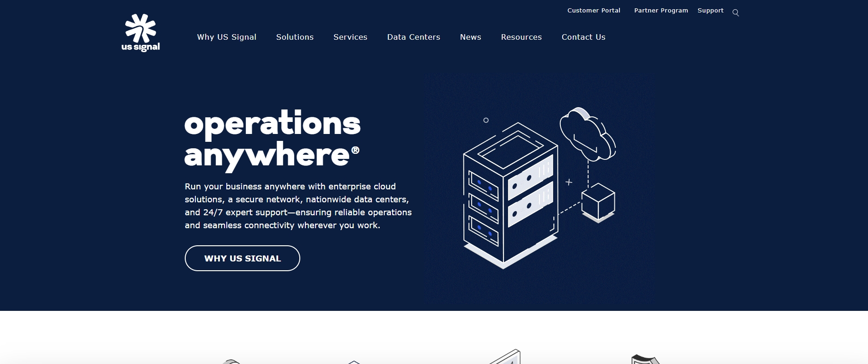The height and width of the screenshot is (364, 868).
Task: Expand the Solutions navigation menu
Action: (295, 37)
